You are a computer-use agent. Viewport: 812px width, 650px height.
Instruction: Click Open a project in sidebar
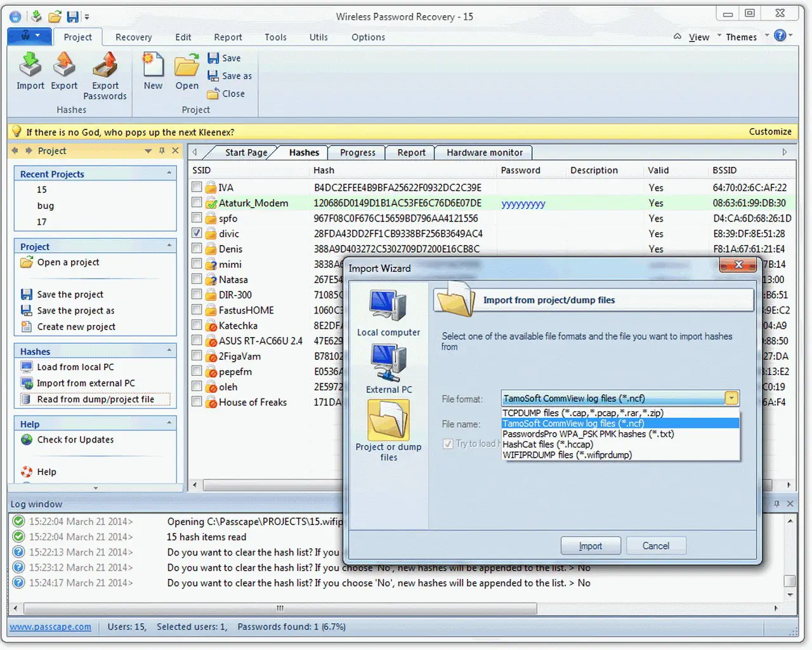point(68,262)
